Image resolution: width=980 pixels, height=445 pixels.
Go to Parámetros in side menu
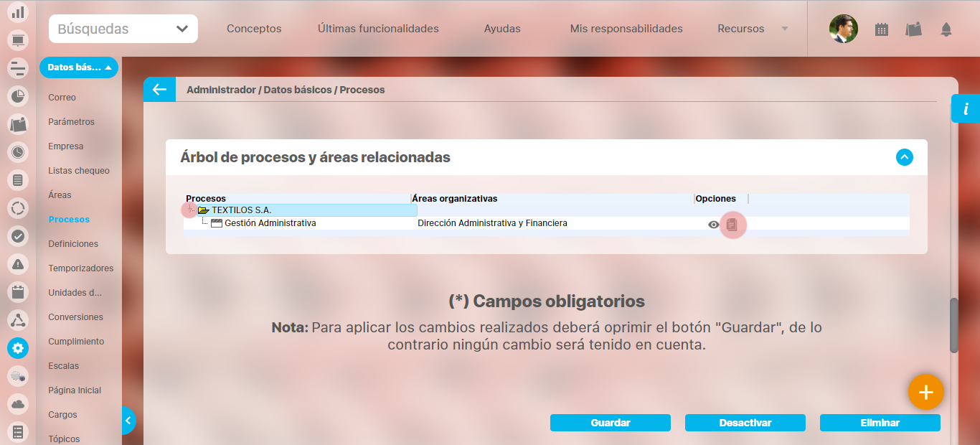click(71, 122)
